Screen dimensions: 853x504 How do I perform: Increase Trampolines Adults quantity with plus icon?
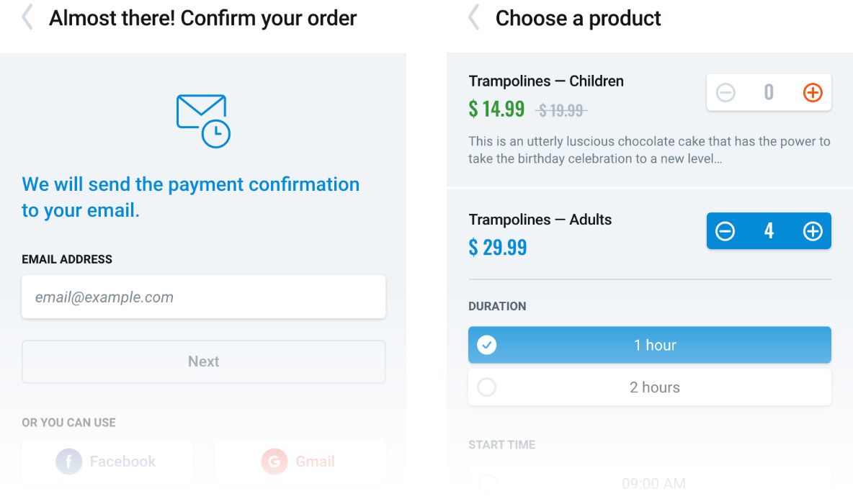click(x=813, y=231)
